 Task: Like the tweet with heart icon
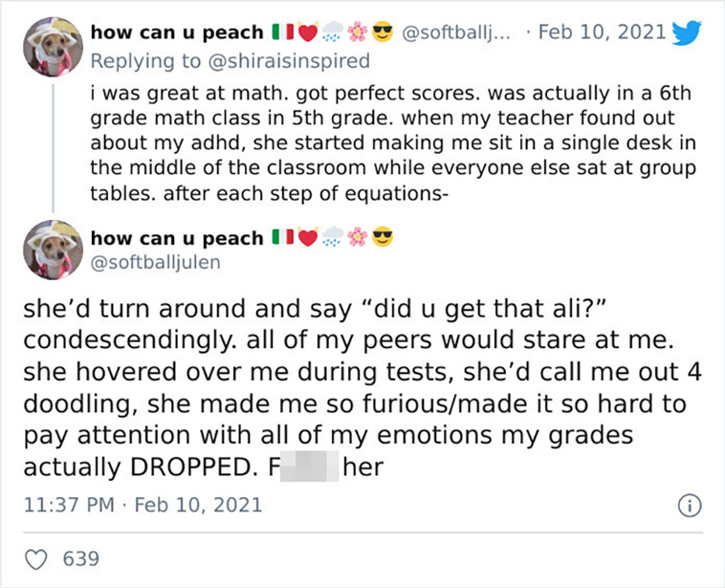(35, 559)
